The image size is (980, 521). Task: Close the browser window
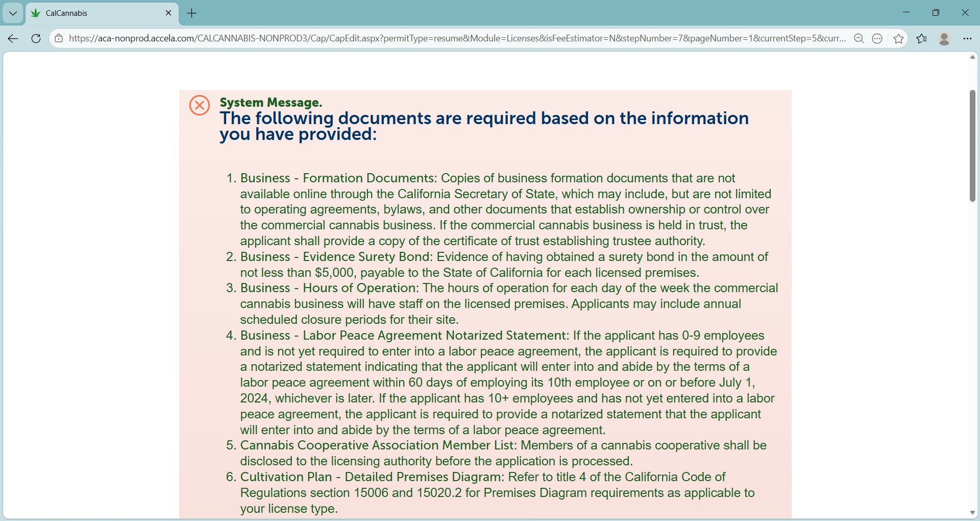point(965,12)
